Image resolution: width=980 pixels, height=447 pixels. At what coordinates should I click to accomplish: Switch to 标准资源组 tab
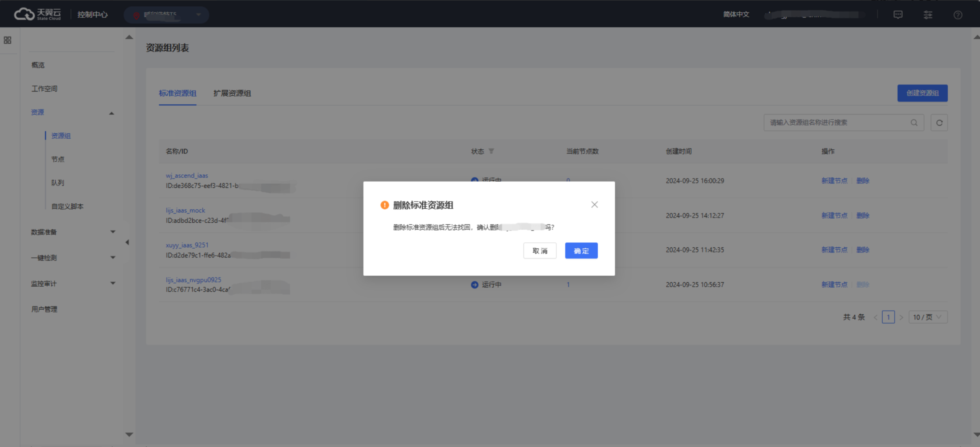coord(177,93)
